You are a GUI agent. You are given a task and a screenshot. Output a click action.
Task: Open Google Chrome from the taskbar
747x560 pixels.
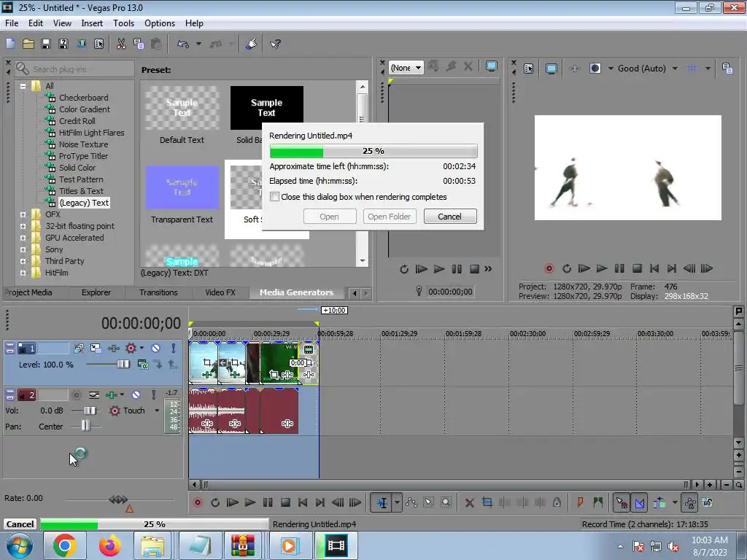click(x=64, y=545)
